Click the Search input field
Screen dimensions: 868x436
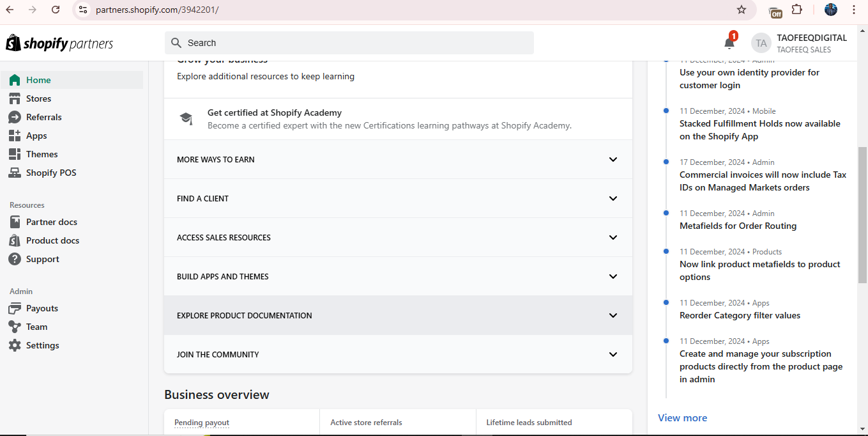pyautogui.click(x=349, y=43)
